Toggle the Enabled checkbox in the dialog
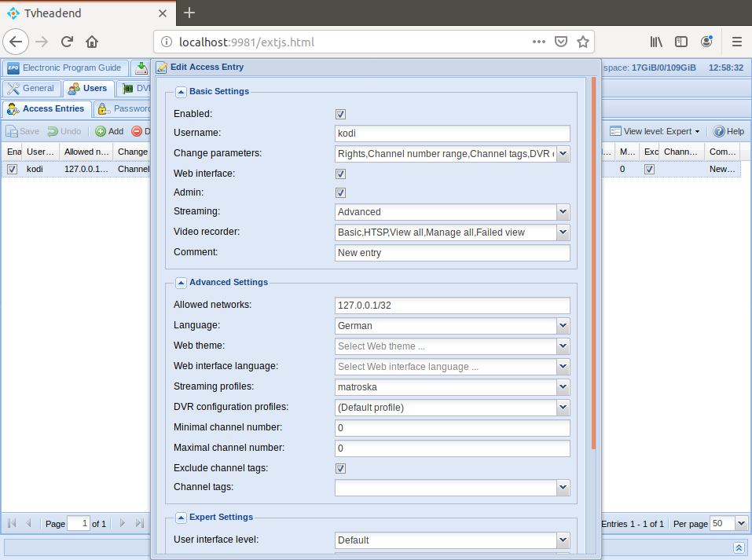This screenshot has width=752, height=560. tap(340, 114)
